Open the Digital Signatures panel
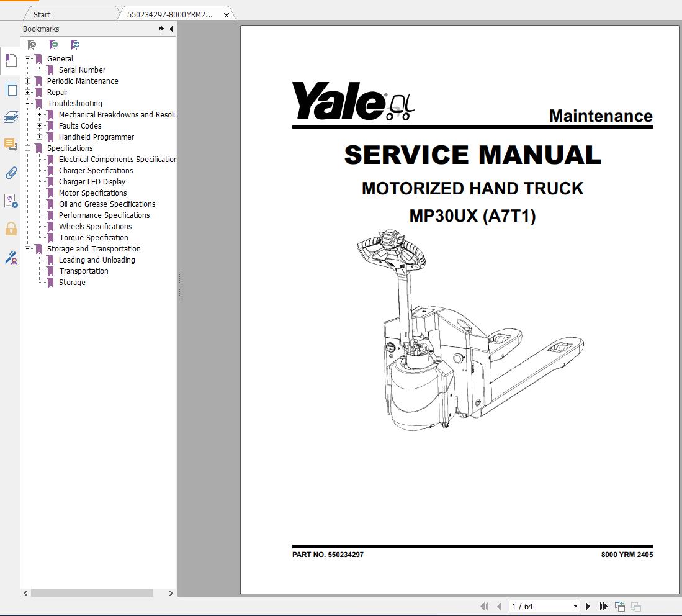Image resolution: width=682 pixels, height=616 pixels. click(x=11, y=258)
